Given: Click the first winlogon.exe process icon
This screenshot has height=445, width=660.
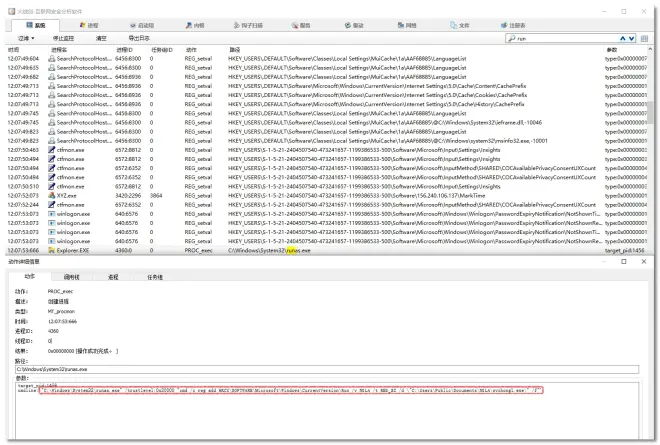Looking at the screenshot, I should click(x=52, y=213).
